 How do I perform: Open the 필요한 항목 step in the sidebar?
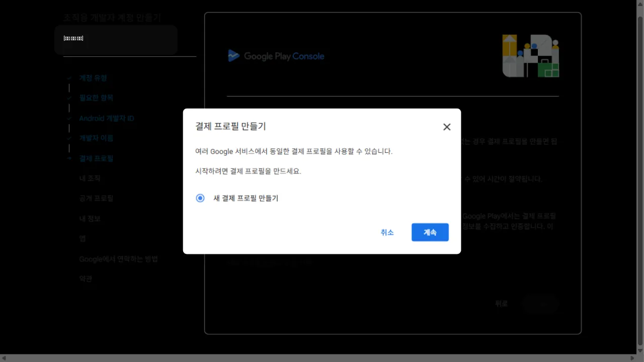[96, 98]
